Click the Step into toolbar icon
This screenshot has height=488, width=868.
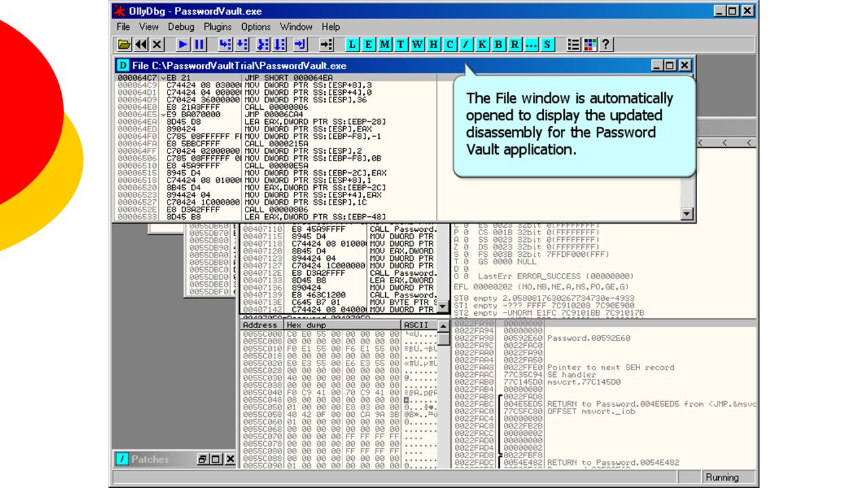tap(225, 45)
